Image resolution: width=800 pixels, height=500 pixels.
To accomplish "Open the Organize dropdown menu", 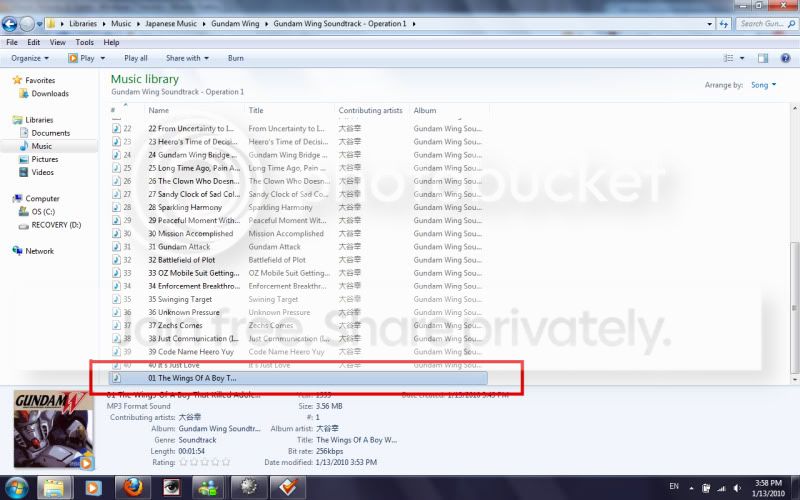I will pos(30,58).
